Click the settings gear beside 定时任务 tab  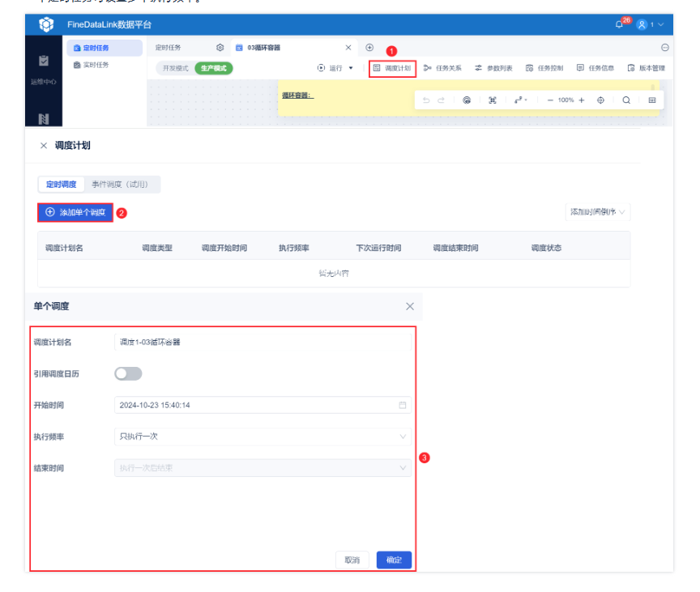click(x=220, y=48)
